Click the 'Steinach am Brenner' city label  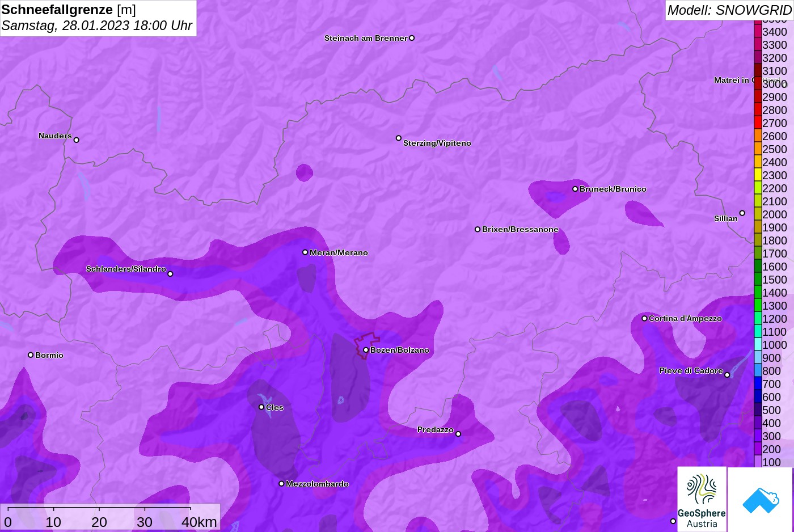point(366,38)
